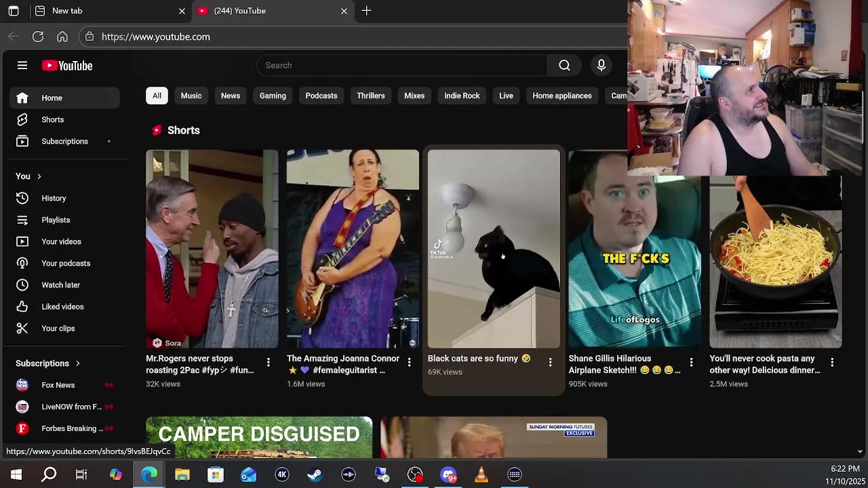Expand the Subscriptions section header
Screen dimensions: 868x488
[48, 363]
